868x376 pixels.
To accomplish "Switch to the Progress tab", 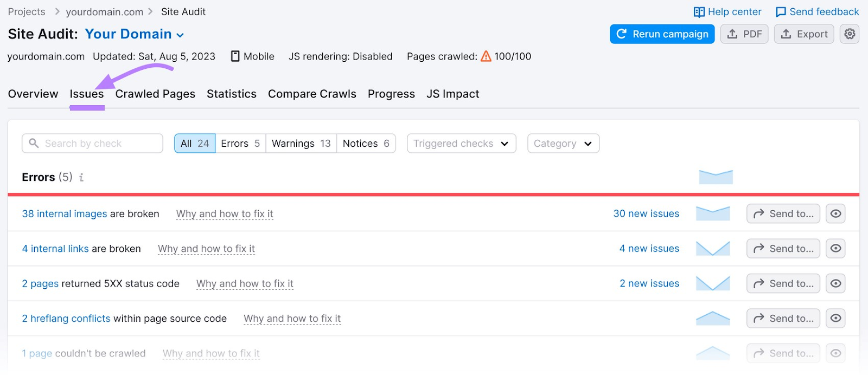I will pos(391,94).
